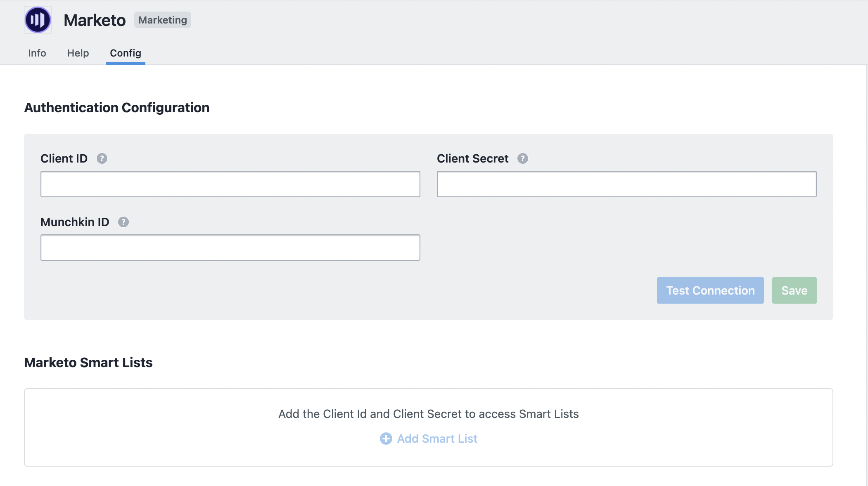Click the Test Connection button
The width and height of the screenshot is (868, 486).
click(x=710, y=290)
